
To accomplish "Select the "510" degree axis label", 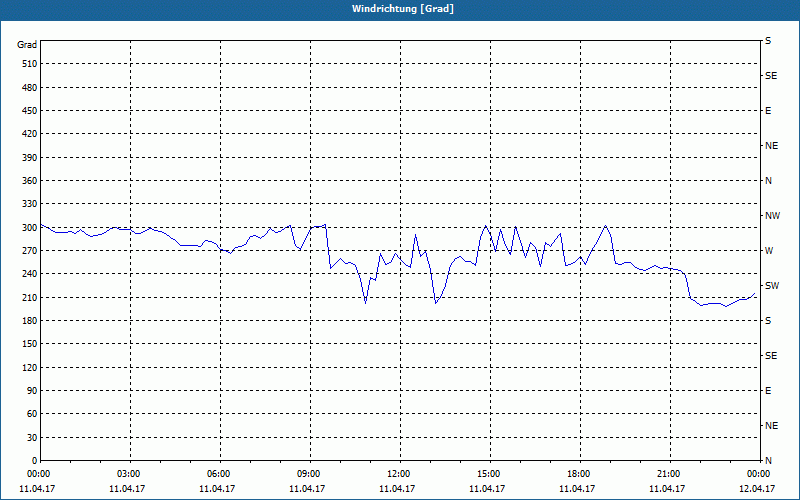I will pyautogui.click(x=30, y=64).
